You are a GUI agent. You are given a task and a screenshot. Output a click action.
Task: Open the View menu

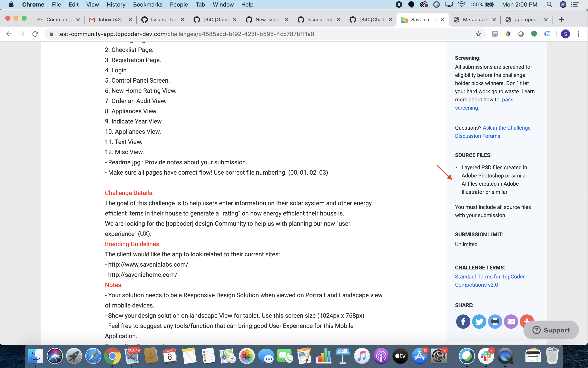[92, 5]
